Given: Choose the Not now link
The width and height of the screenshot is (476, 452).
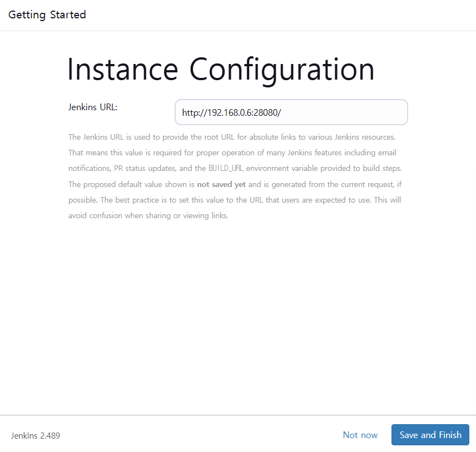Looking at the screenshot, I should (x=360, y=435).
